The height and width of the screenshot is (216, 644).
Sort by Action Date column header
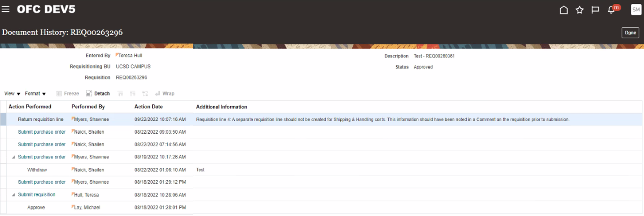tap(149, 107)
